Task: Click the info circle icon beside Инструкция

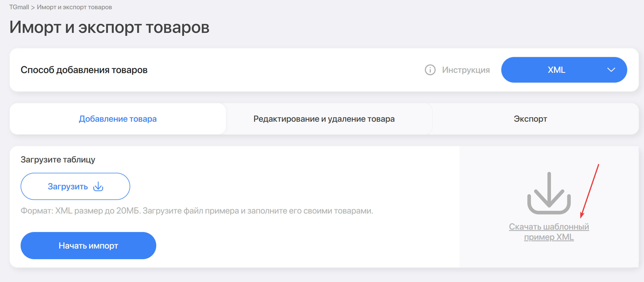Action: [430, 70]
